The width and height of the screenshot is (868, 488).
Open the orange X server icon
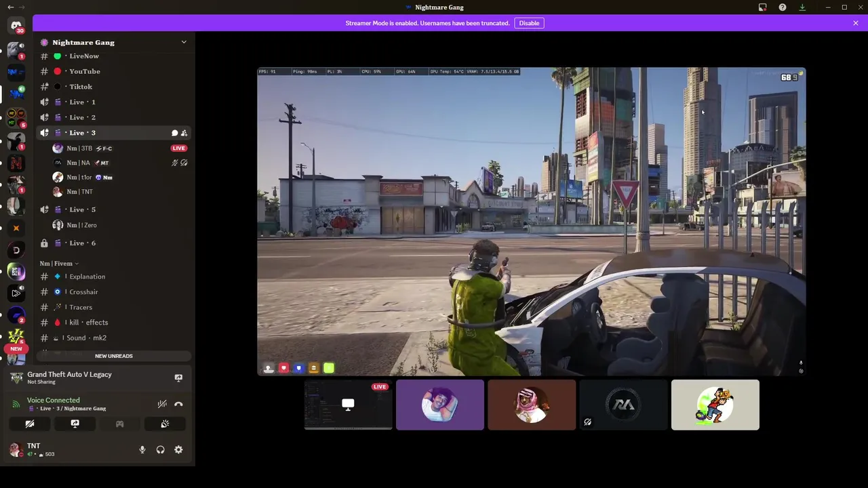tap(16, 228)
